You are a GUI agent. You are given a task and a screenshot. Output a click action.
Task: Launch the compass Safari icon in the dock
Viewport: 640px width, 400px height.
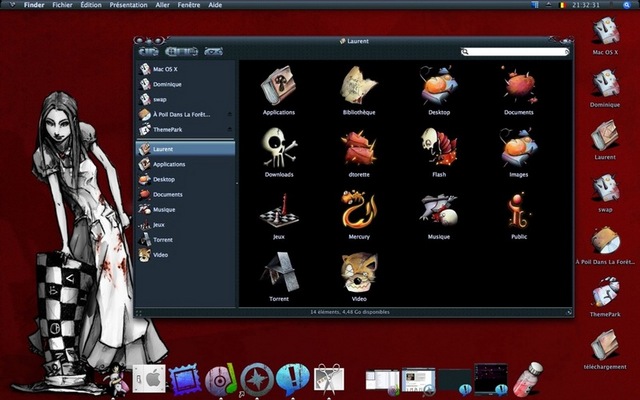(256, 380)
